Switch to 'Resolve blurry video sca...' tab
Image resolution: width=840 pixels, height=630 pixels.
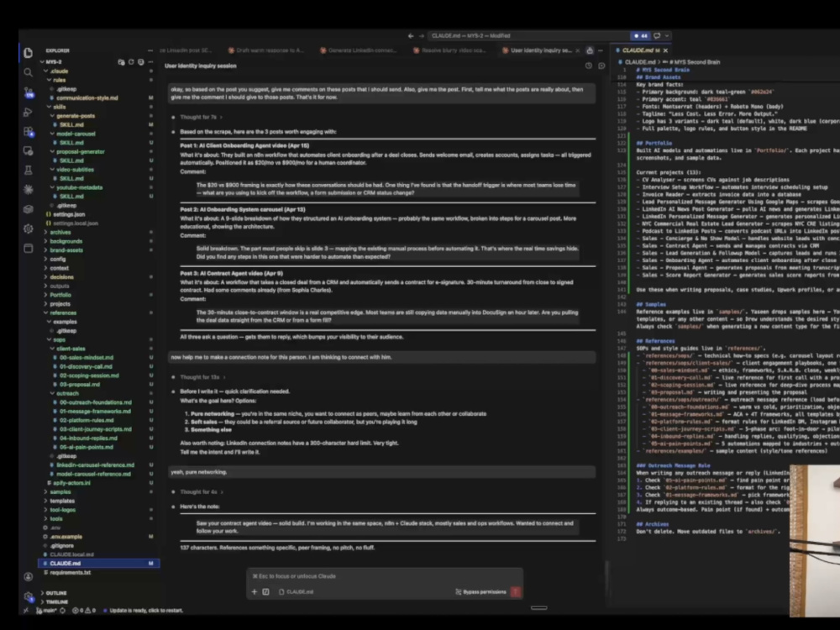pos(450,50)
